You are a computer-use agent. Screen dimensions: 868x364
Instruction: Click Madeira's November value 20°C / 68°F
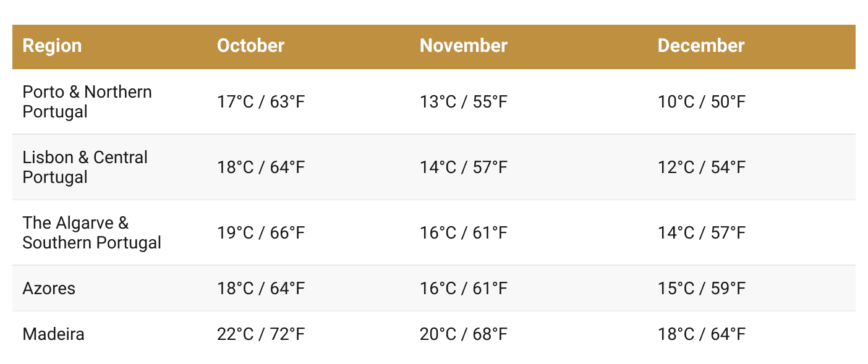463,334
